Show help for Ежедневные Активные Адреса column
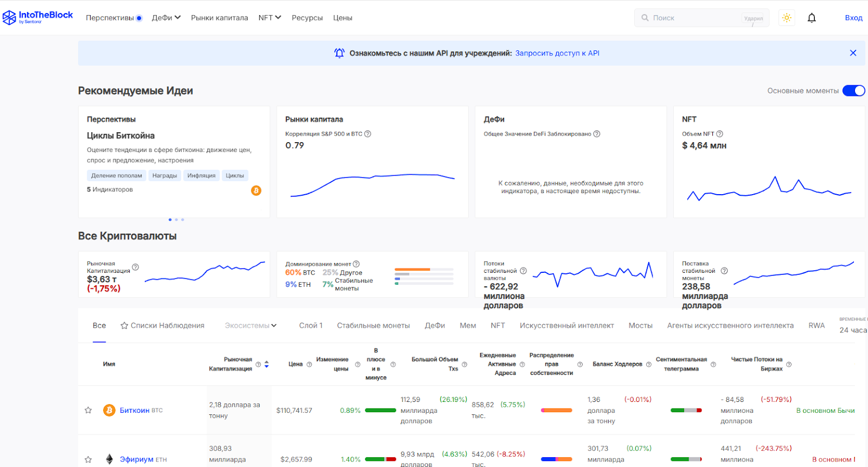868x467 pixels. point(522,364)
